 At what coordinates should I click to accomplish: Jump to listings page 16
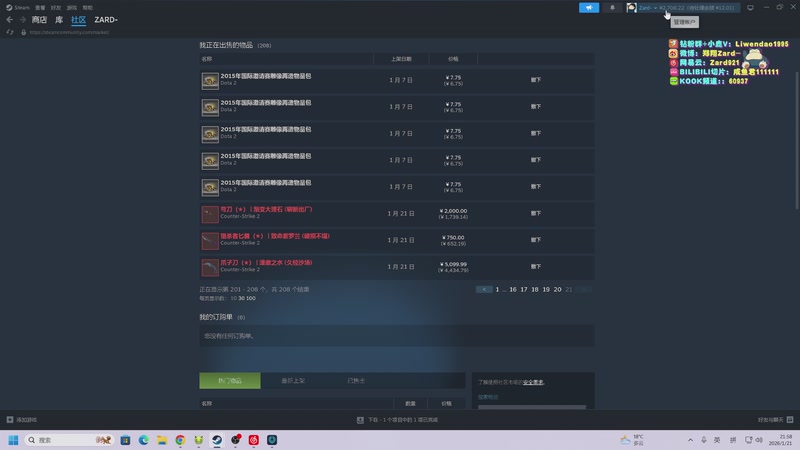pos(513,289)
